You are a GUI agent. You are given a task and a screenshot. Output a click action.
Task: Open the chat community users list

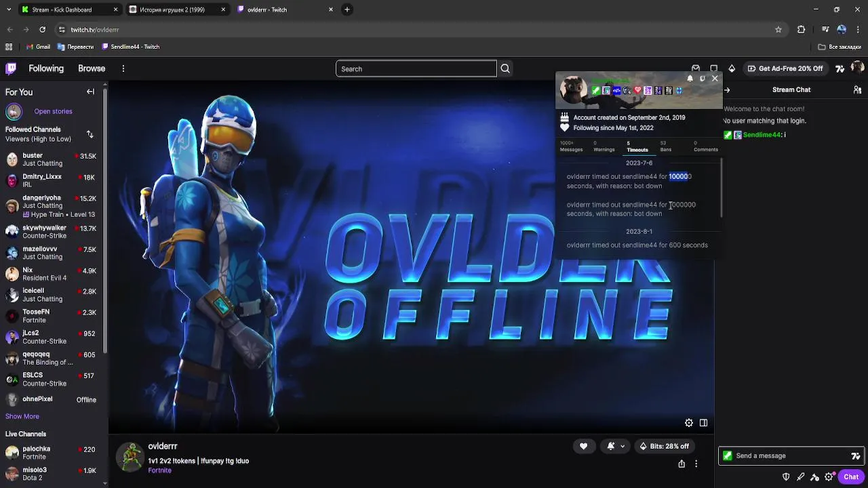coord(858,89)
